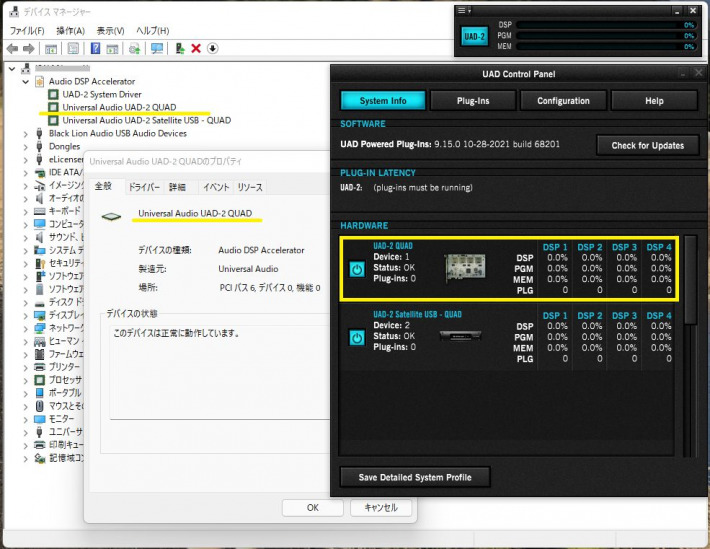The height and width of the screenshot is (549, 710).
Task: Click the Check for Updates button
Action: tap(647, 146)
